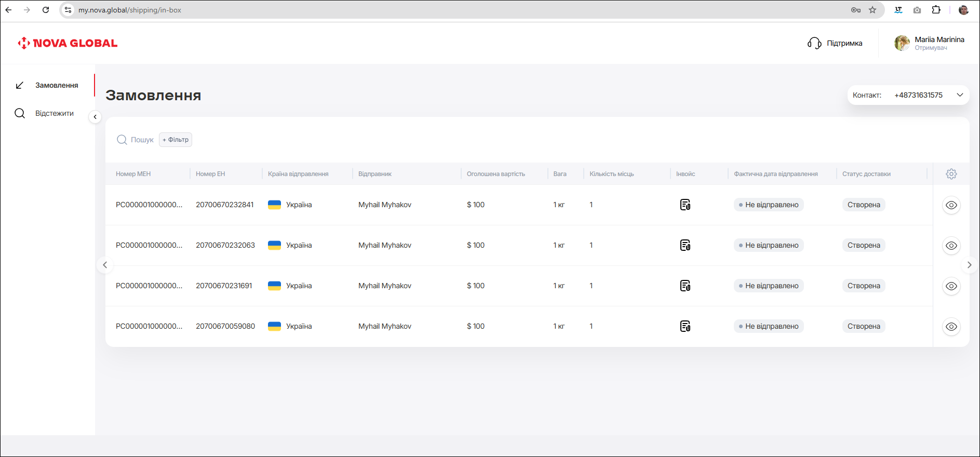Open invoice icon for order 20700670231691
The height and width of the screenshot is (457, 980).
[686, 286]
